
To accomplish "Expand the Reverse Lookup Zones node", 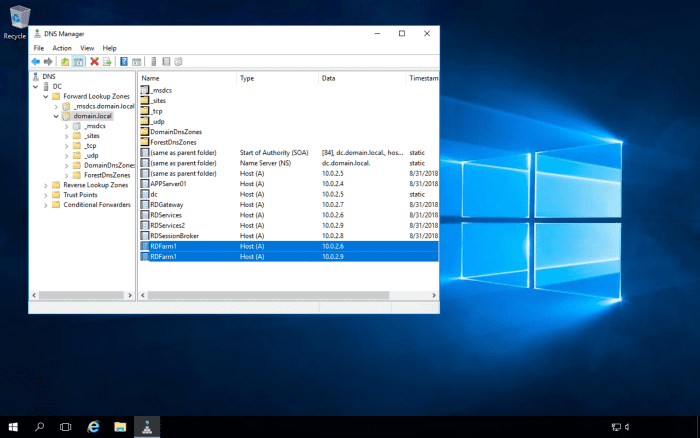I will pos(46,185).
